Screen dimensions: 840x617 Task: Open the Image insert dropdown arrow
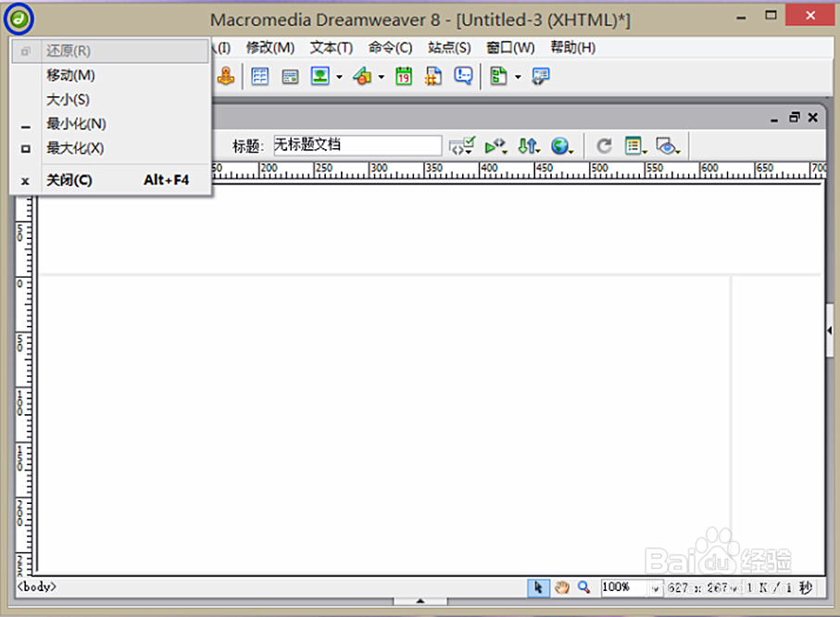click(339, 77)
